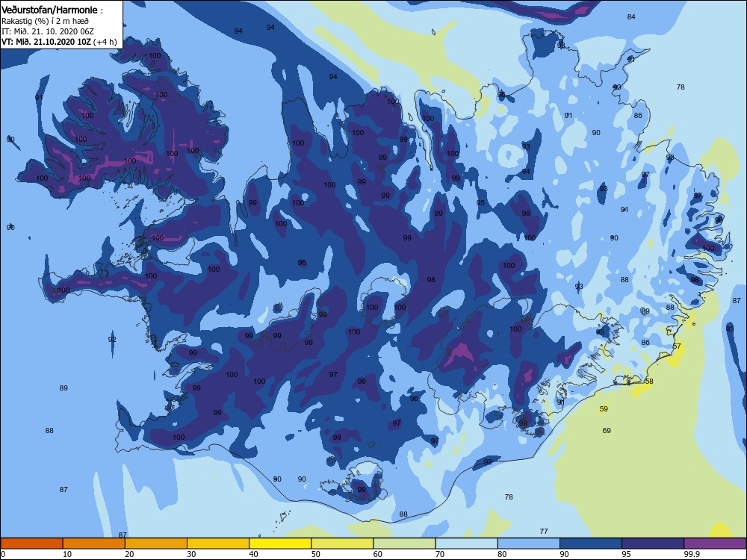Select the 70–80 very light blue swatch
This screenshot has height=560, width=747.
coord(466,544)
